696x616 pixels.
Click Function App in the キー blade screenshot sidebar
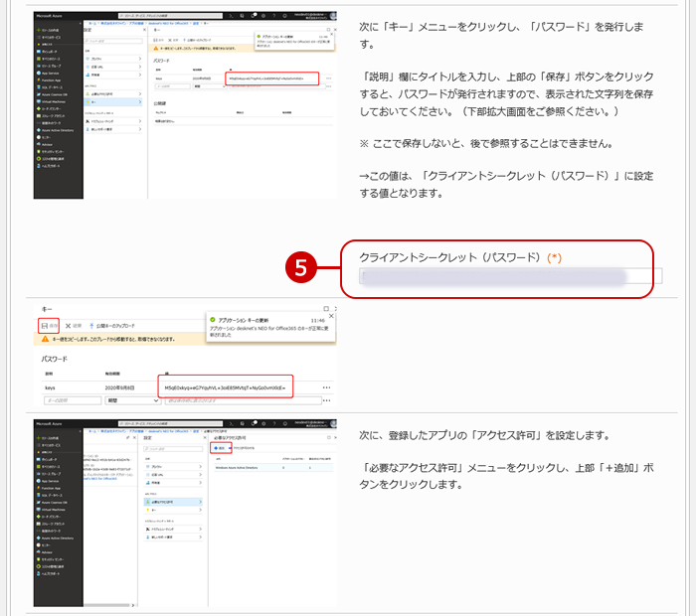click(51, 80)
